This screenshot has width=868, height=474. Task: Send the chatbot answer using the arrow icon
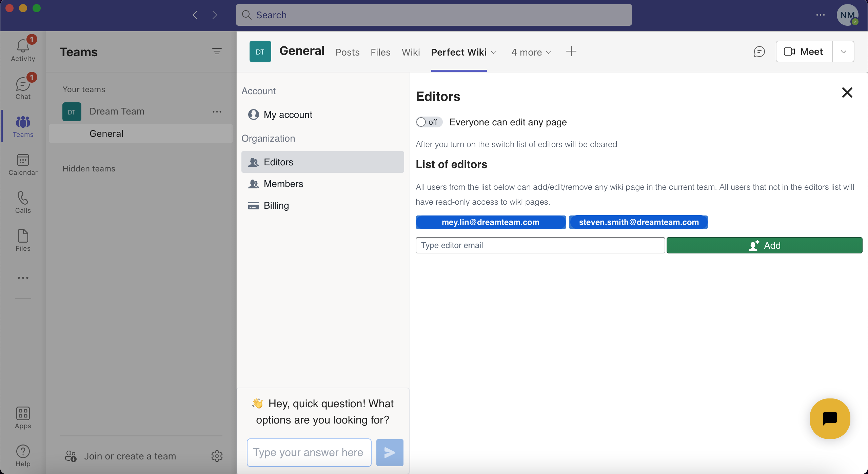click(389, 452)
